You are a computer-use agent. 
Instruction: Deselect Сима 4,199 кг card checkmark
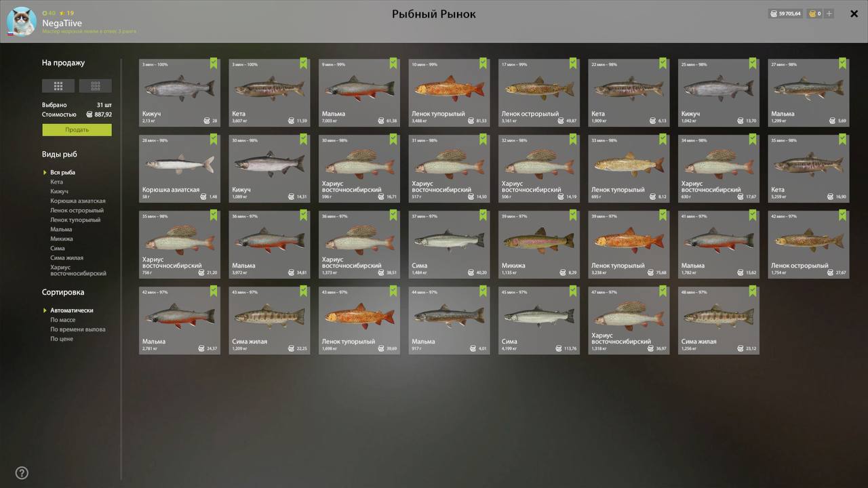click(x=574, y=291)
